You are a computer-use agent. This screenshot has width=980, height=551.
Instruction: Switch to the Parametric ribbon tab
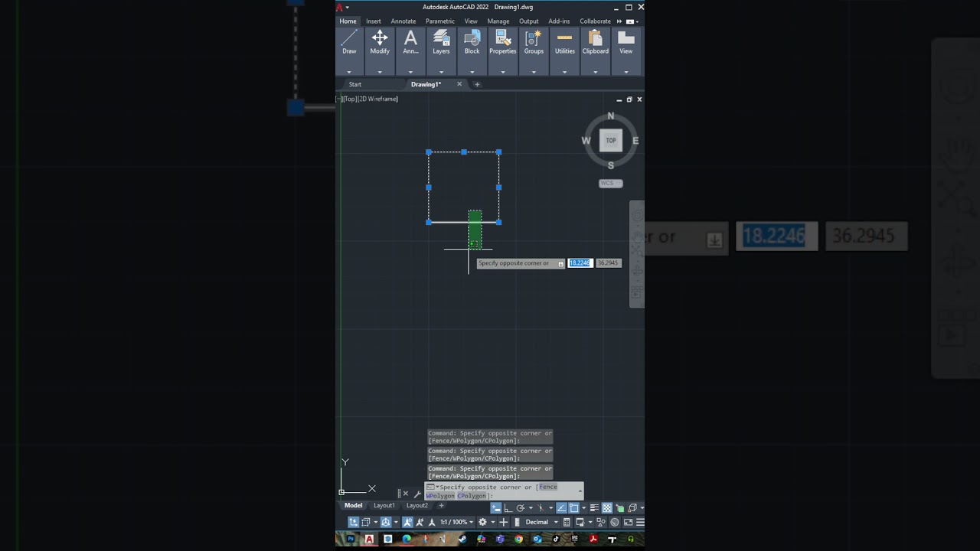(440, 21)
